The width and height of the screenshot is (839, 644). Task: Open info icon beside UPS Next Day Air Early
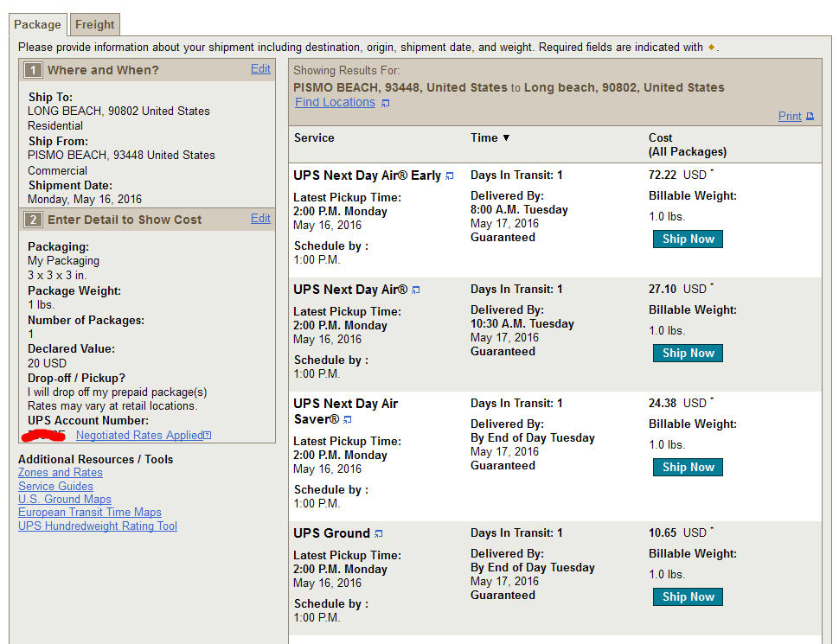click(x=450, y=176)
